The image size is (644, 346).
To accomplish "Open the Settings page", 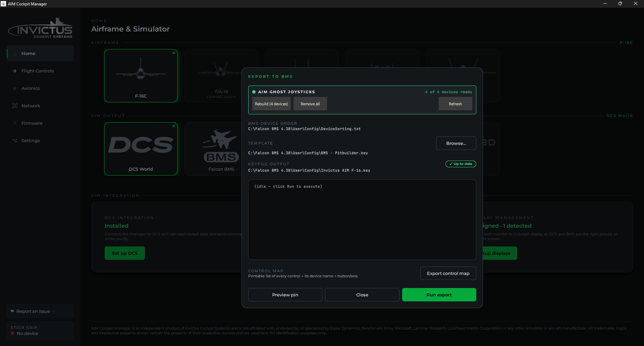I will [x=40, y=140].
